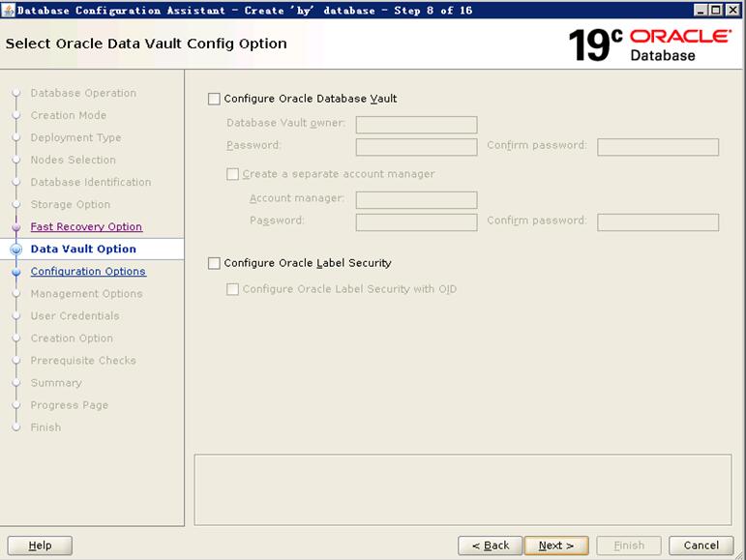Image resolution: width=746 pixels, height=560 pixels.
Task: Minimize the Database Configuration Assistant window
Action: point(701,10)
